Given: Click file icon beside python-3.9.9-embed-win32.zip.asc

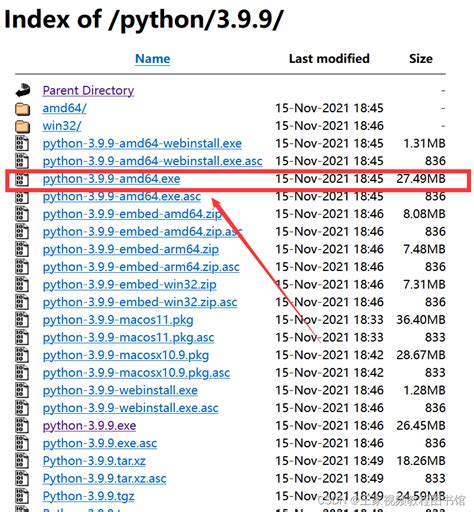Looking at the screenshot, I should pyautogui.click(x=22, y=302).
